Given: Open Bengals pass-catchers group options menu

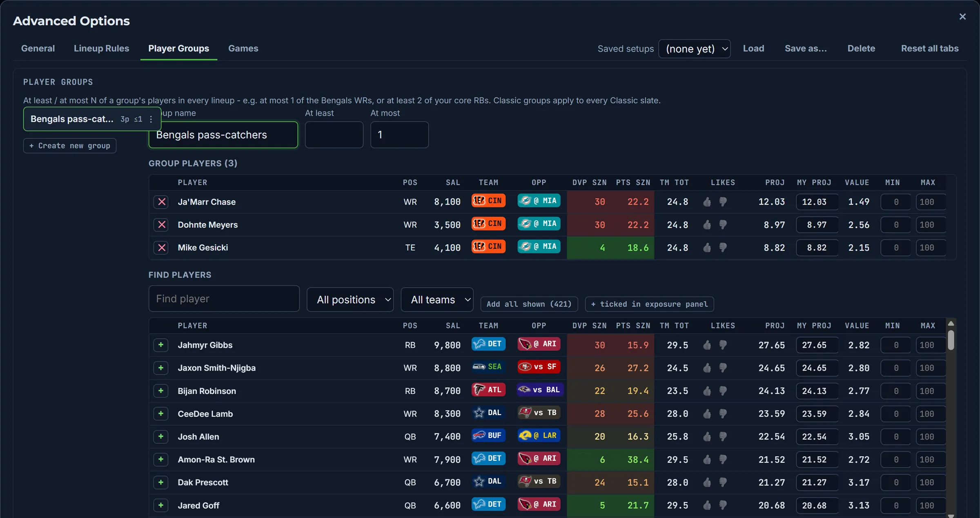Looking at the screenshot, I should 151,119.
